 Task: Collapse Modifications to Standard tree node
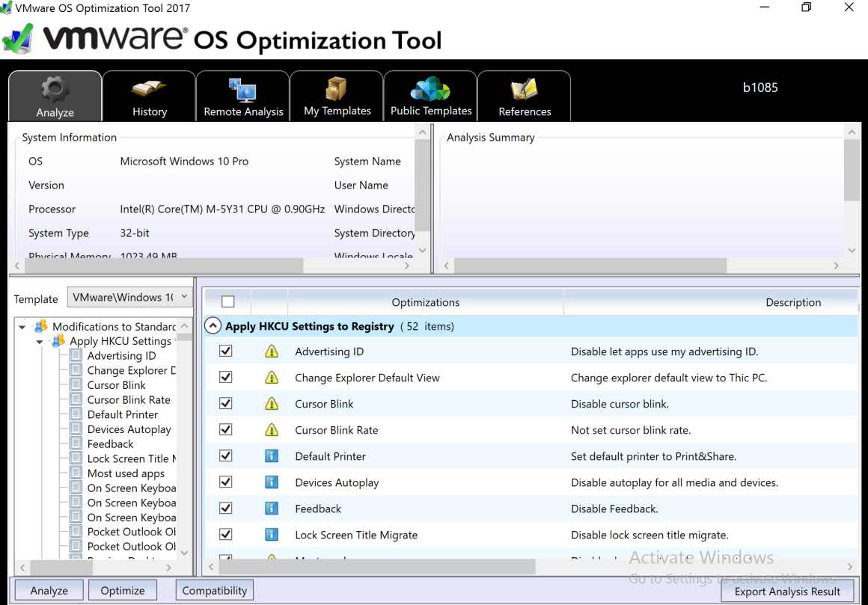point(22,327)
